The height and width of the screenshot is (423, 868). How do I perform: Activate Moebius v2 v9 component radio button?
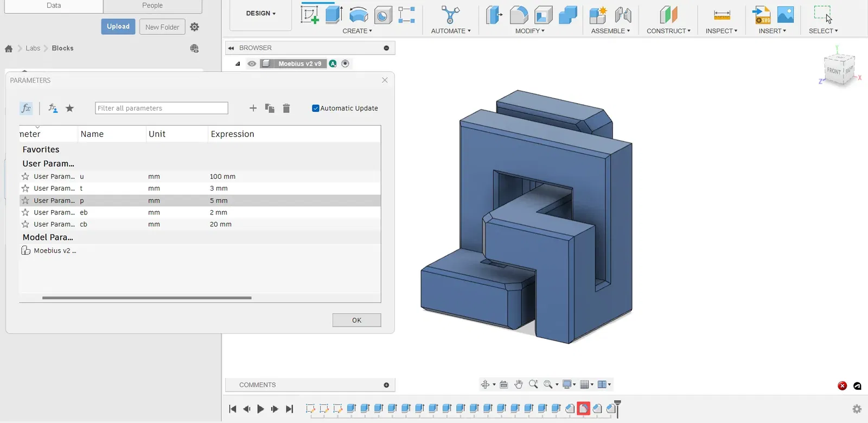point(345,64)
